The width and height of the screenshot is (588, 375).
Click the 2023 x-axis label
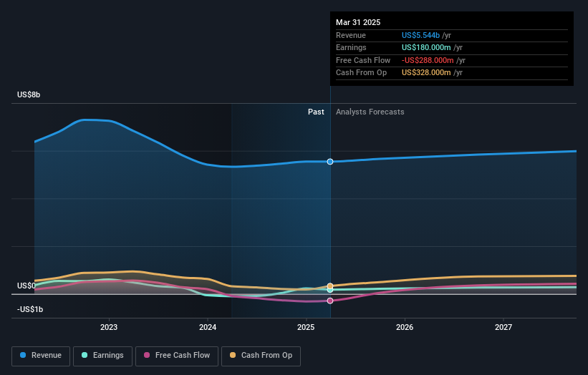pos(109,327)
